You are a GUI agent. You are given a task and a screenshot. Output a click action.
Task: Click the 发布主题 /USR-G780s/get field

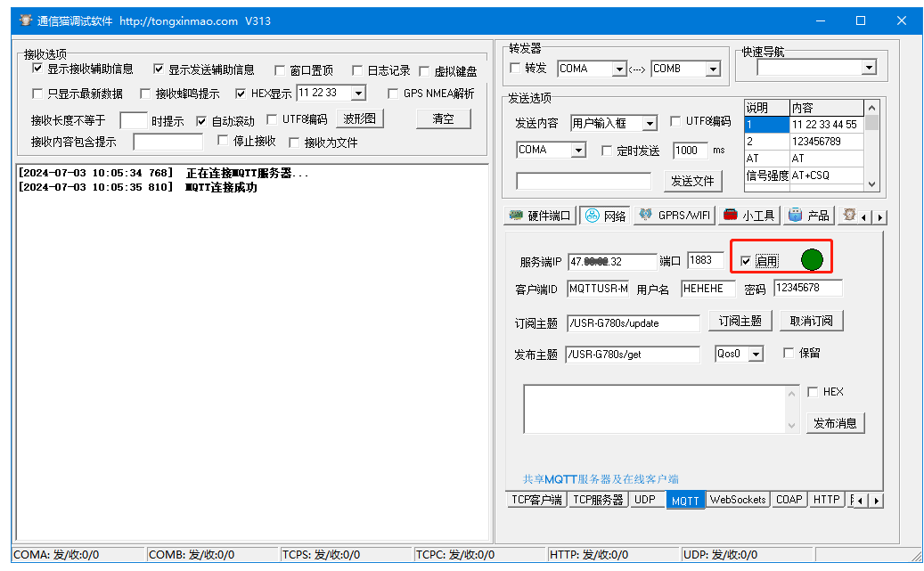(633, 355)
